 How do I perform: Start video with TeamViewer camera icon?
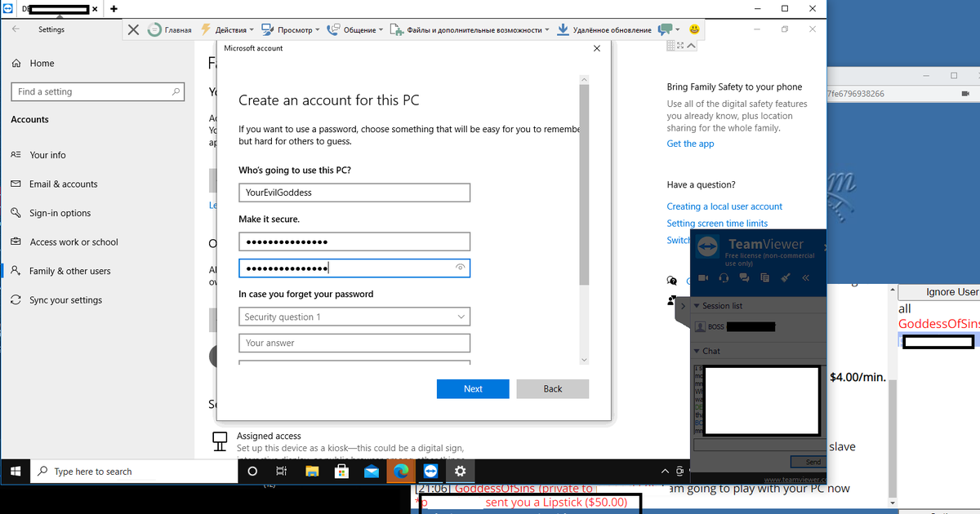click(x=702, y=278)
